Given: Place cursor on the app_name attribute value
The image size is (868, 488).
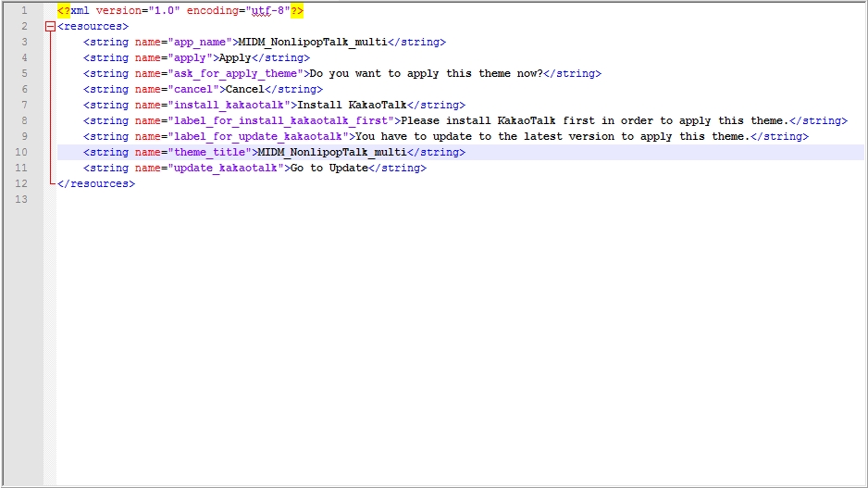Looking at the screenshot, I should [199, 43].
